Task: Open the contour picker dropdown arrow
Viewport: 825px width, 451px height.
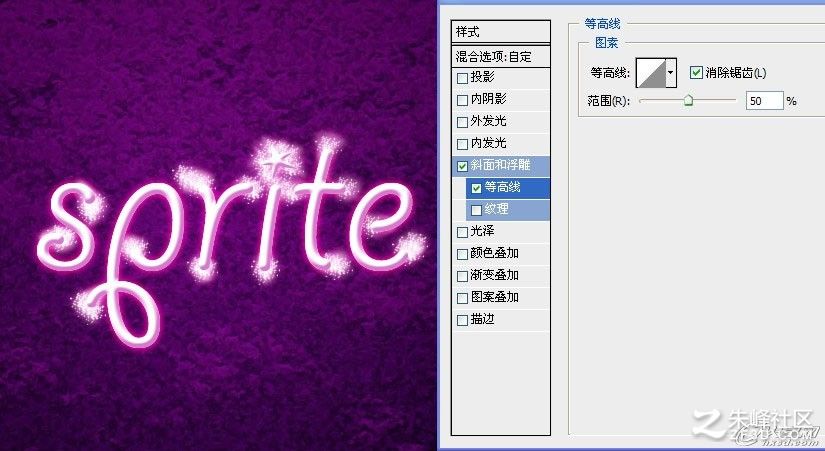Action: coord(671,73)
